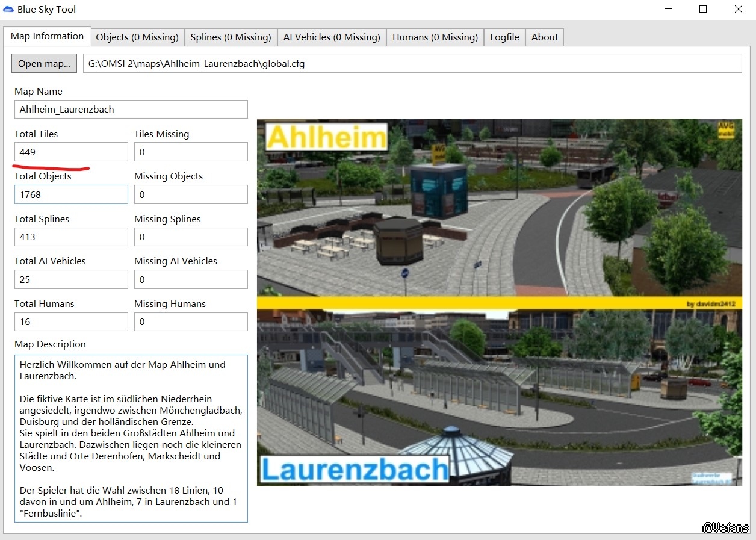Click the Missing AI Vehicles field

(191, 279)
